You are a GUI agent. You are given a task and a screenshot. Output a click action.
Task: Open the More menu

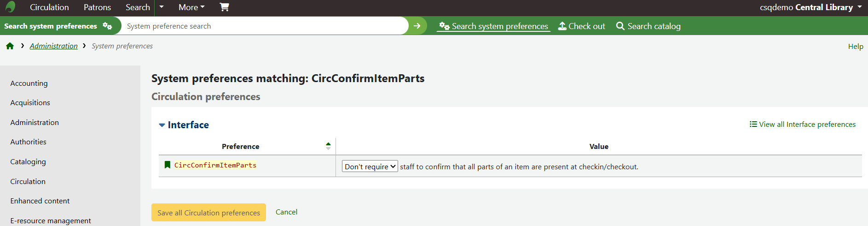coord(191,7)
